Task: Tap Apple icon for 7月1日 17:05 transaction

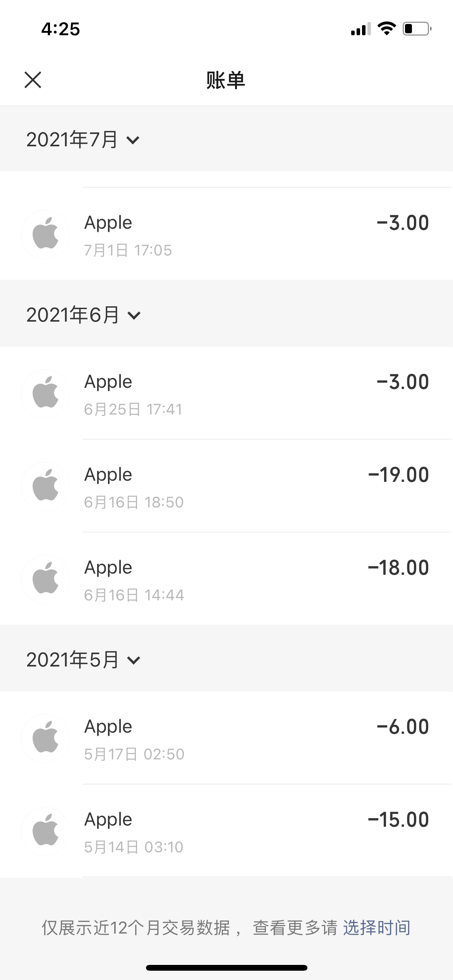Action: (45, 235)
